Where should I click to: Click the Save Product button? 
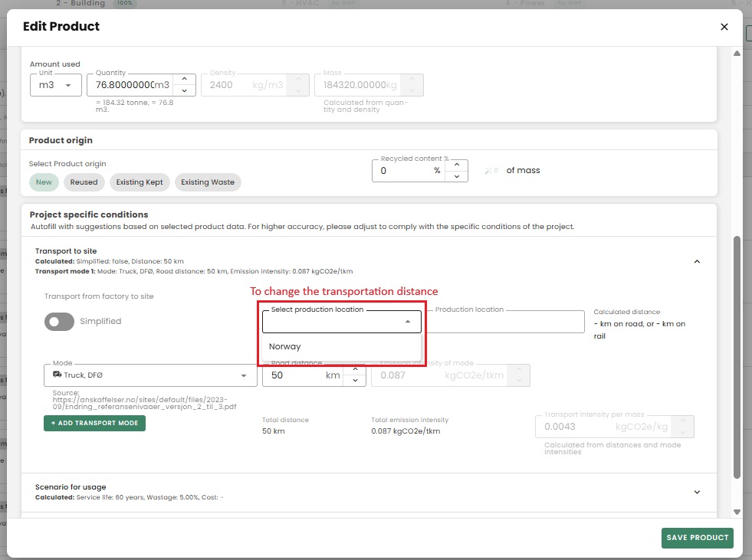(697, 538)
